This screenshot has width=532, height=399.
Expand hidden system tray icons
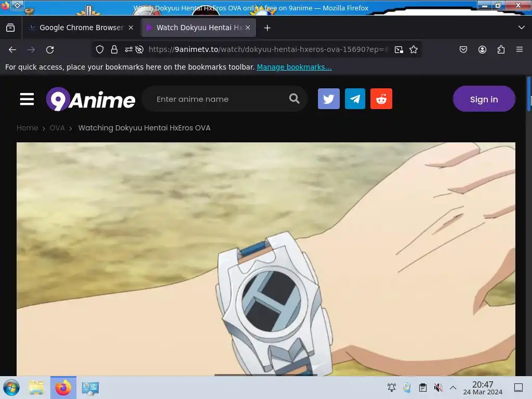pyautogui.click(x=453, y=388)
